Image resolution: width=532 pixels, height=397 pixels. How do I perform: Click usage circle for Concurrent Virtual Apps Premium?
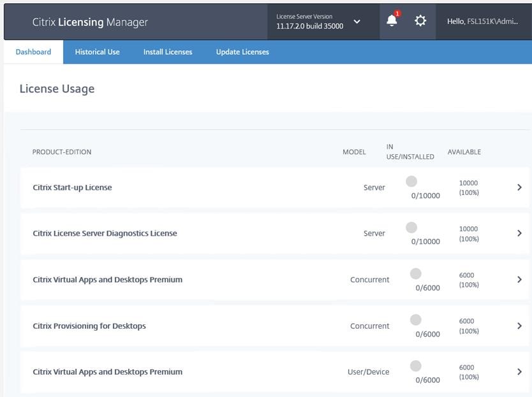(415, 274)
